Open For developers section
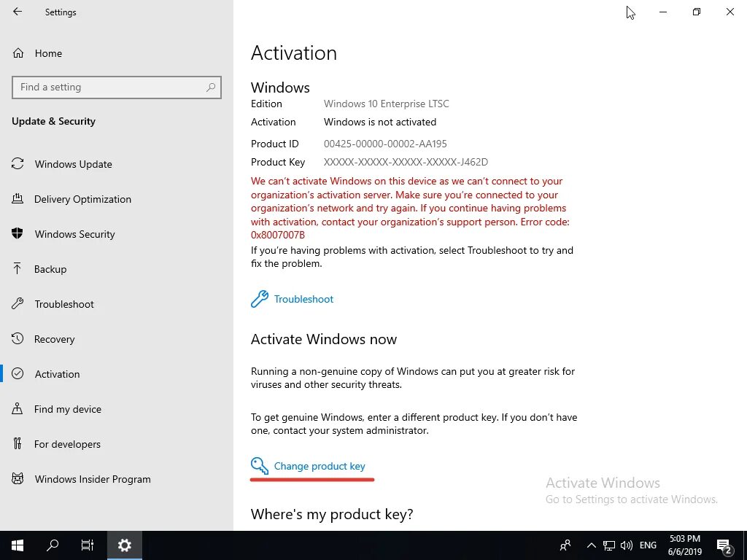The image size is (747, 560). tap(117, 444)
